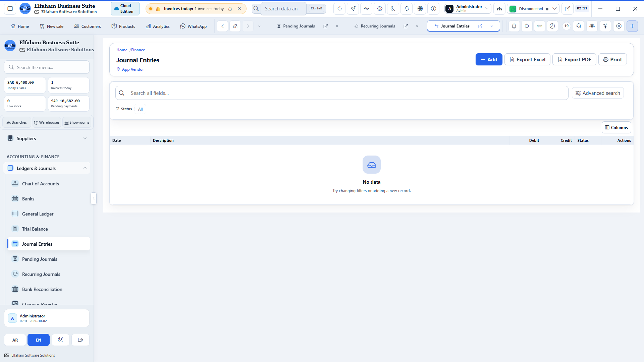Open the Disconnected status dropdown arrow
This screenshot has height=362, width=644.
(x=555, y=9)
